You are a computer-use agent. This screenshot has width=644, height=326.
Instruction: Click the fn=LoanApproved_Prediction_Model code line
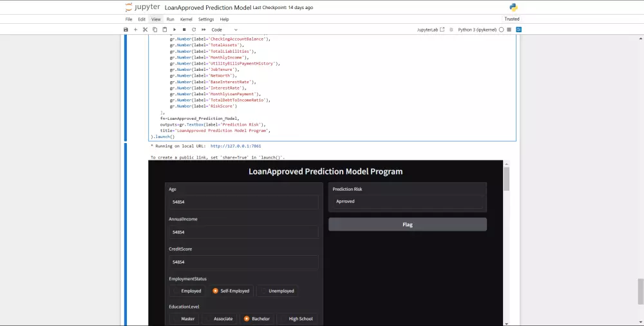point(200,119)
